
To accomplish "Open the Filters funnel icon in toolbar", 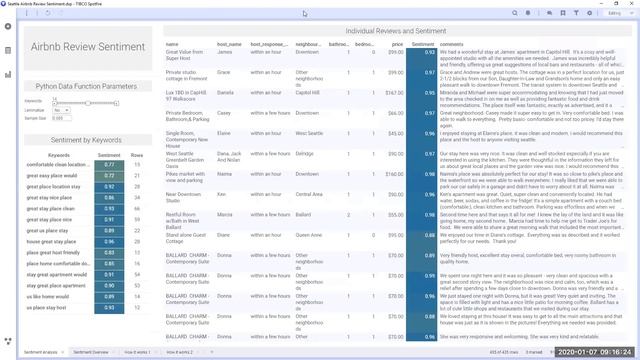I will (576, 13).
